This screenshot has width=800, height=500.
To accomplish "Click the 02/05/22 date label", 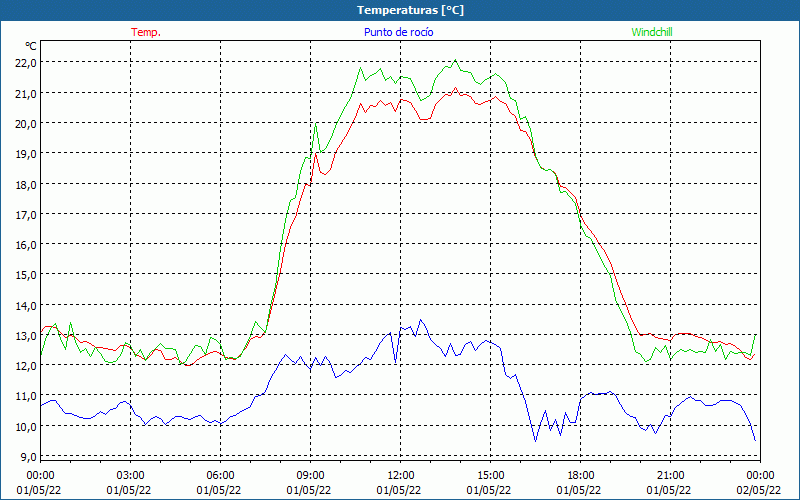I will pos(760,490).
